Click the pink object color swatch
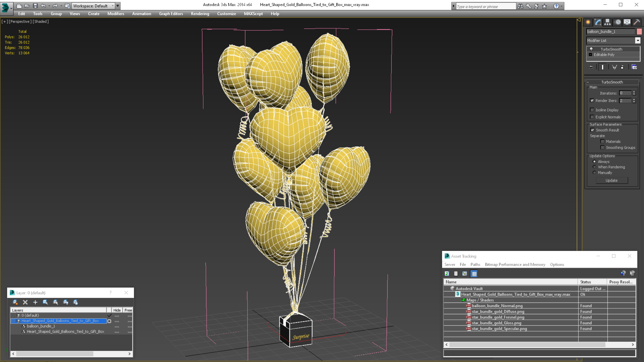This screenshot has width=644, height=362. click(x=639, y=32)
